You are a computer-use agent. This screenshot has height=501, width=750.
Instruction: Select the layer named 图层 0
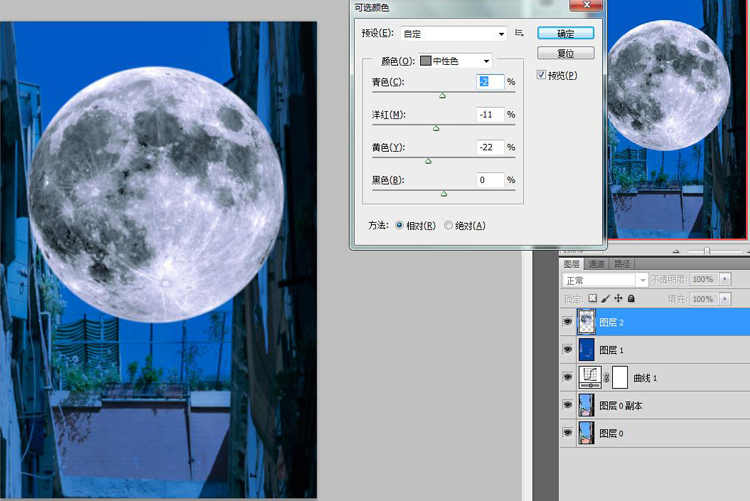[x=611, y=433]
